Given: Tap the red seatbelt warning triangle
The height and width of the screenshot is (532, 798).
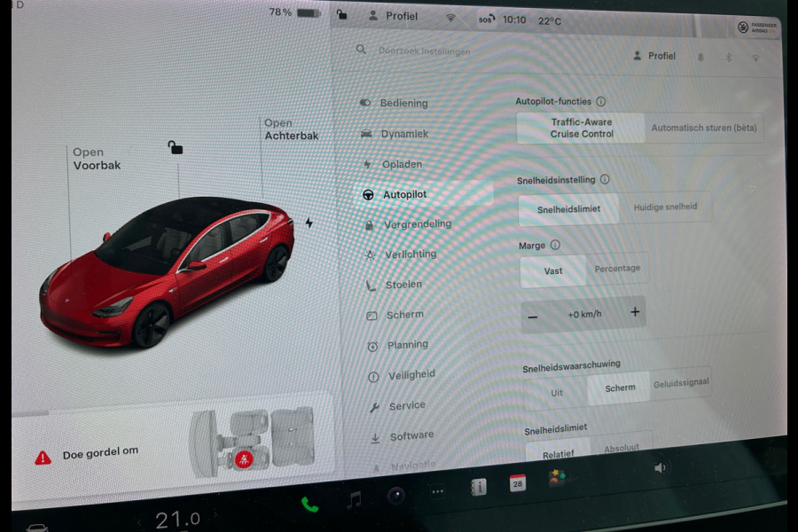Looking at the screenshot, I should (43, 458).
